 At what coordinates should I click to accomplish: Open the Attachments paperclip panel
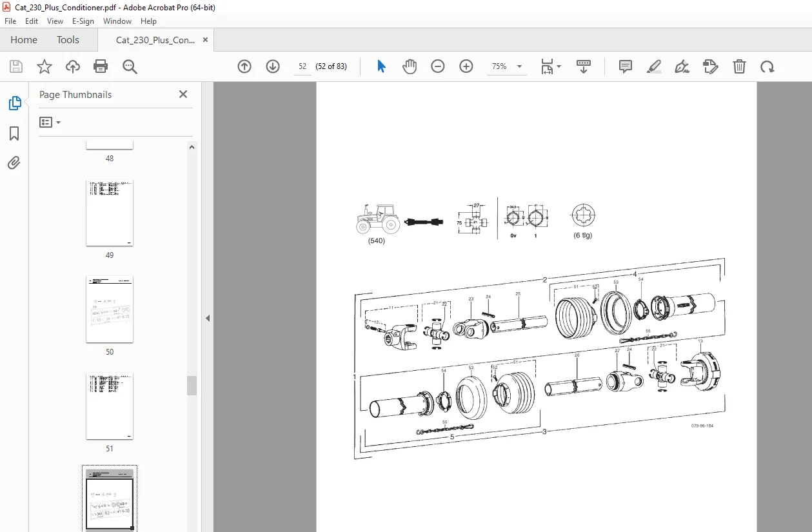pos(14,163)
